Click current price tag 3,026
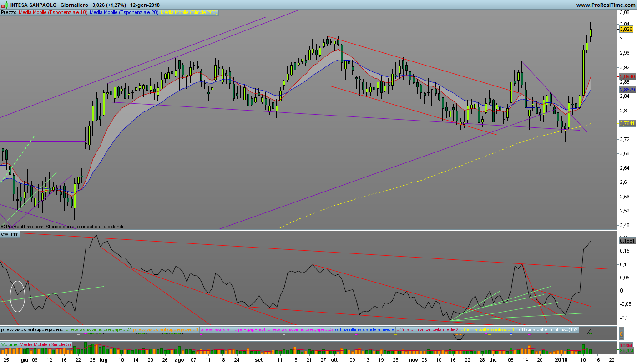The height and width of the screenshot is (364, 637). coord(626,29)
